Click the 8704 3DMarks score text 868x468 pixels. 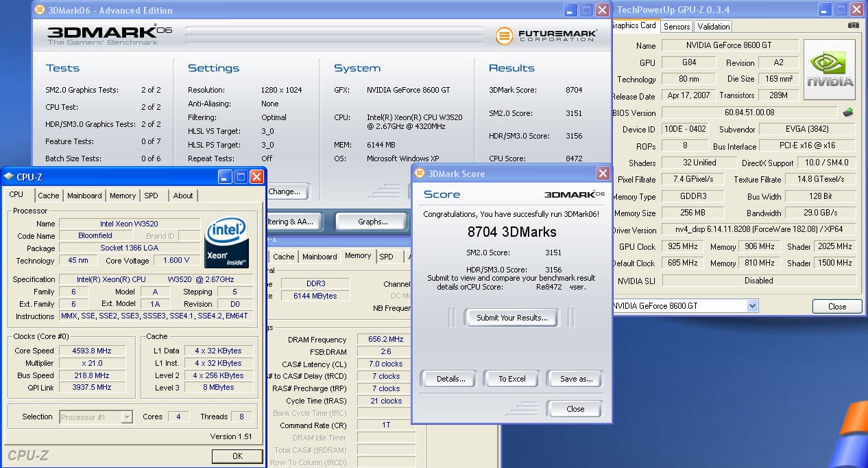point(511,232)
